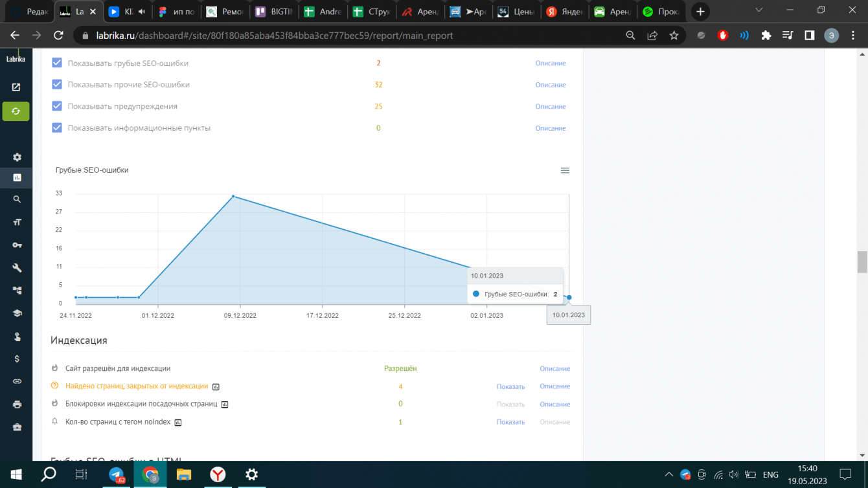Screen dimensions: 868x488
Task: Open the Windows Start menu
Action: click(16, 474)
